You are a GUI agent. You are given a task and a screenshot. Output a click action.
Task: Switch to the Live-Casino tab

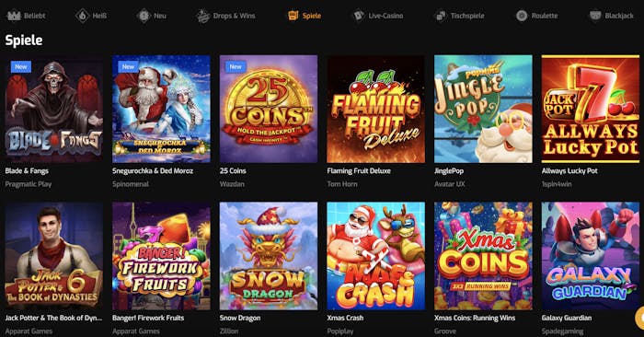[x=385, y=16]
